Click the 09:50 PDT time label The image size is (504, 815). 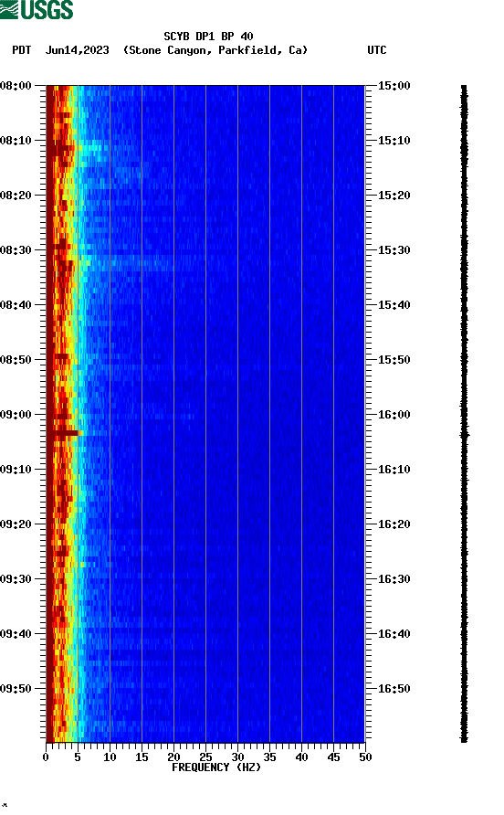[x=16, y=689]
